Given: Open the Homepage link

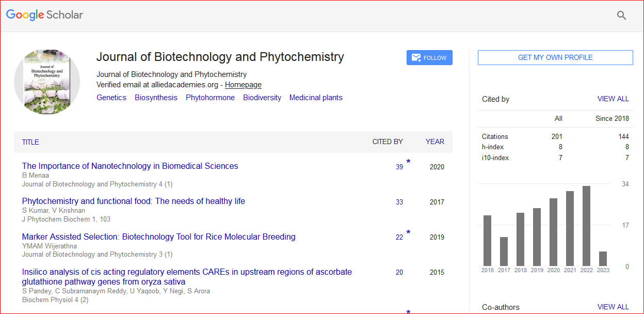Looking at the screenshot, I should click(243, 85).
